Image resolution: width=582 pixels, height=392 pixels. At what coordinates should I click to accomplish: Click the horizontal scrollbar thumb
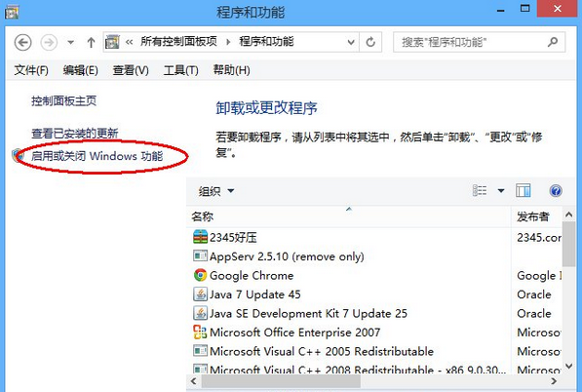coord(281,381)
